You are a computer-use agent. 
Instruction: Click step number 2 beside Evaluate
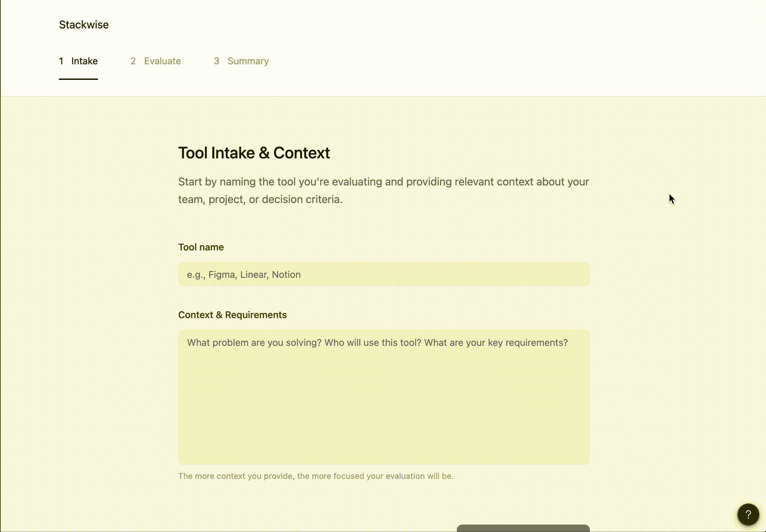click(x=133, y=61)
